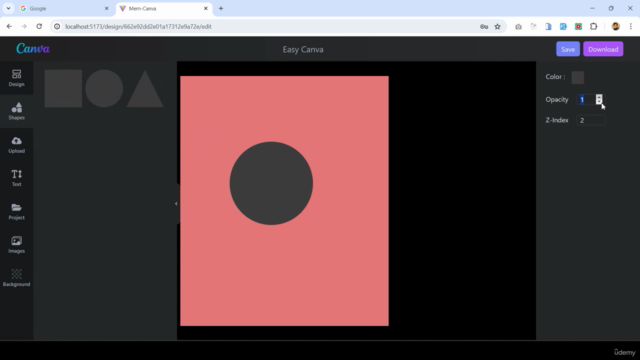Add a circle shape from the shapes panel
The width and height of the screenshot is (640, 360).
pos(104,89)
